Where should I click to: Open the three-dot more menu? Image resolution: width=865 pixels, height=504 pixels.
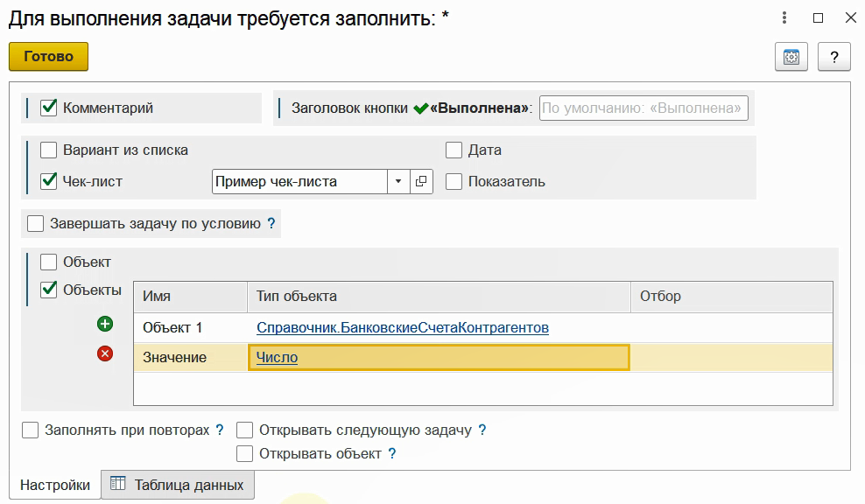click(x=784, y=17)
